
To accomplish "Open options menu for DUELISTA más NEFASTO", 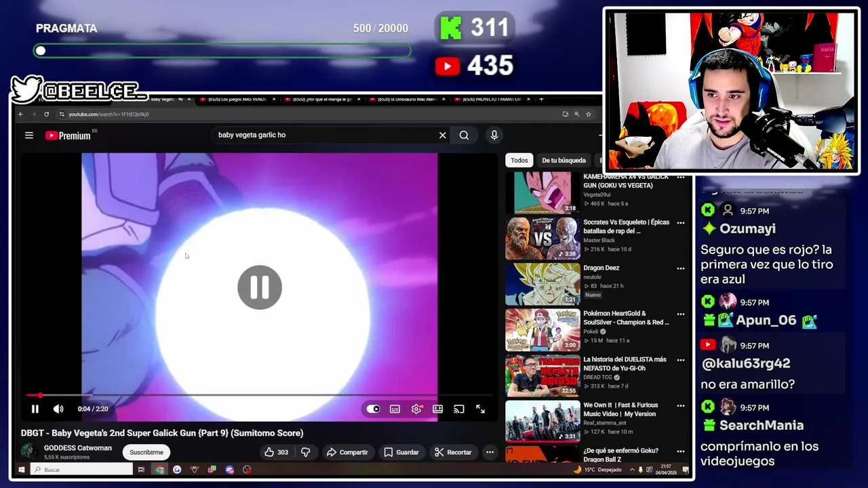I will (681, 360).
